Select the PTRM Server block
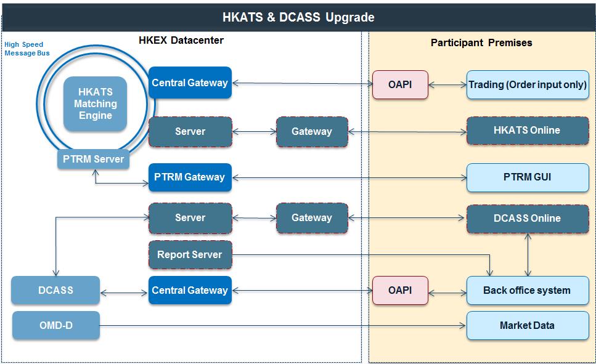 (x=94, y=160)
